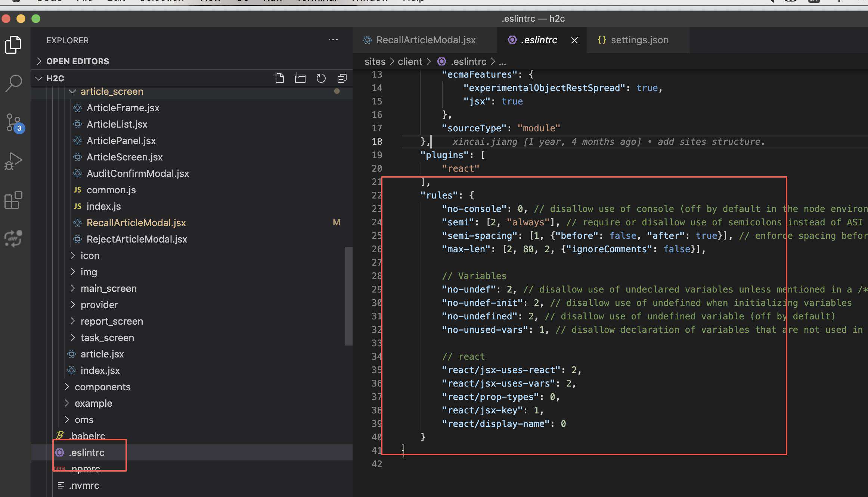Image resolution: width=868 pixels, height=497 pixels.
Task: Open common.js file
Action: click(x=111, y=190)
